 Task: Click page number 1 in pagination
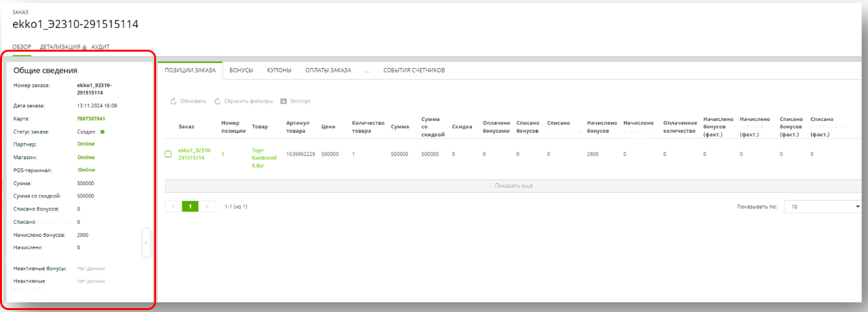click(x=190, y=206)
